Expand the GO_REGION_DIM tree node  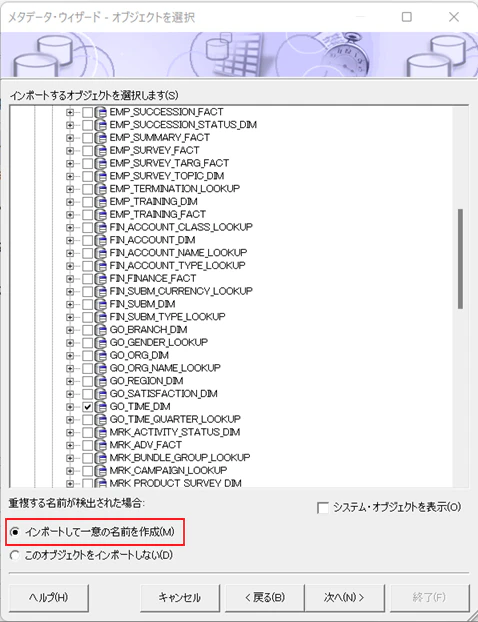click(70, 381)
